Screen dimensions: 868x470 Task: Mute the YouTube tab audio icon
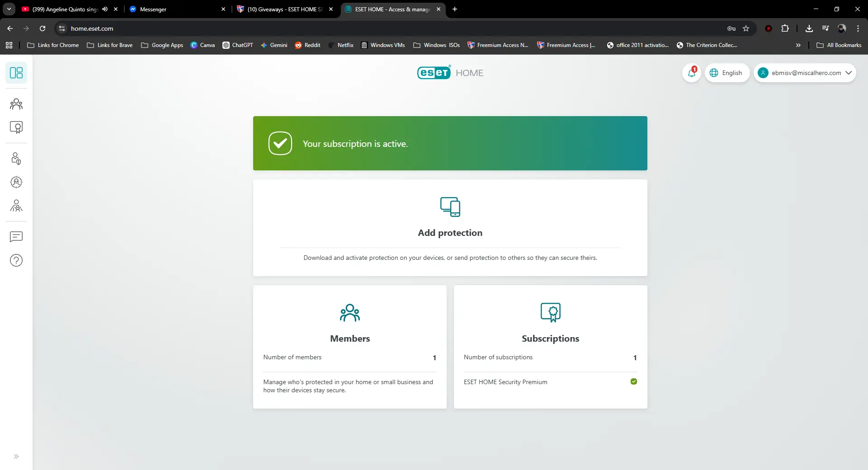pyautogui.click(x=105, y=9)
